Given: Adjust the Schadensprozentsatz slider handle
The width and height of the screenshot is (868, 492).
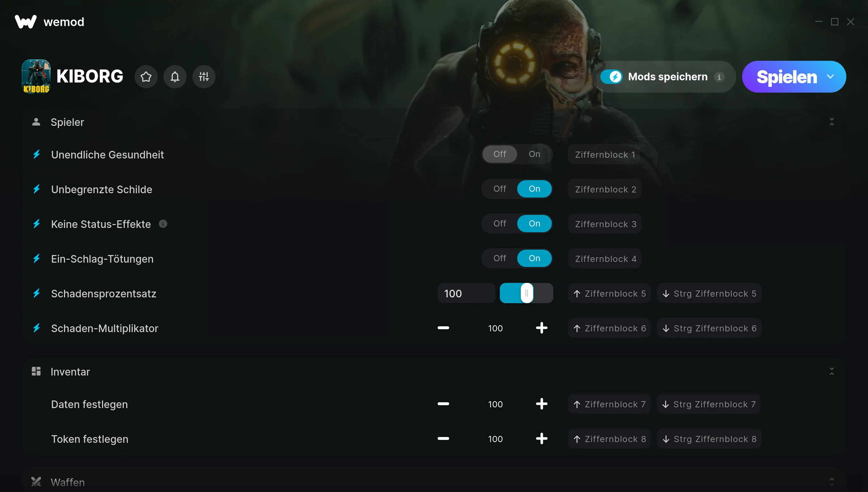Looking at the screenshot, I should 527,293.
